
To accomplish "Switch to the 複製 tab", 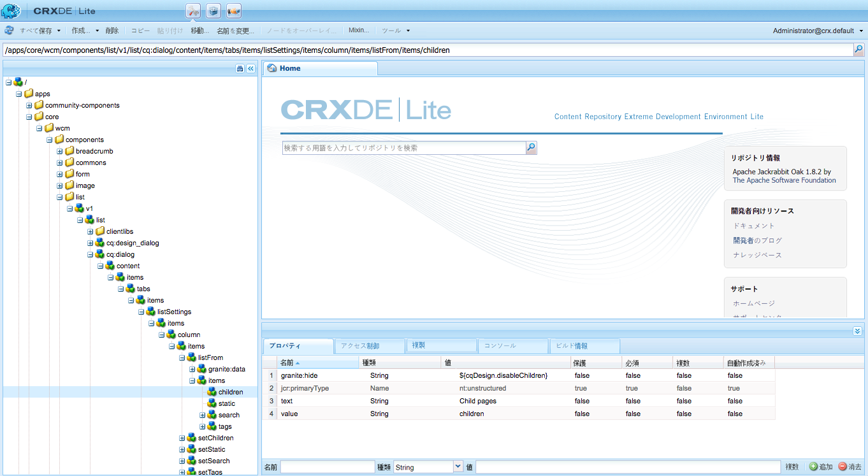I will tap(442, 346).
